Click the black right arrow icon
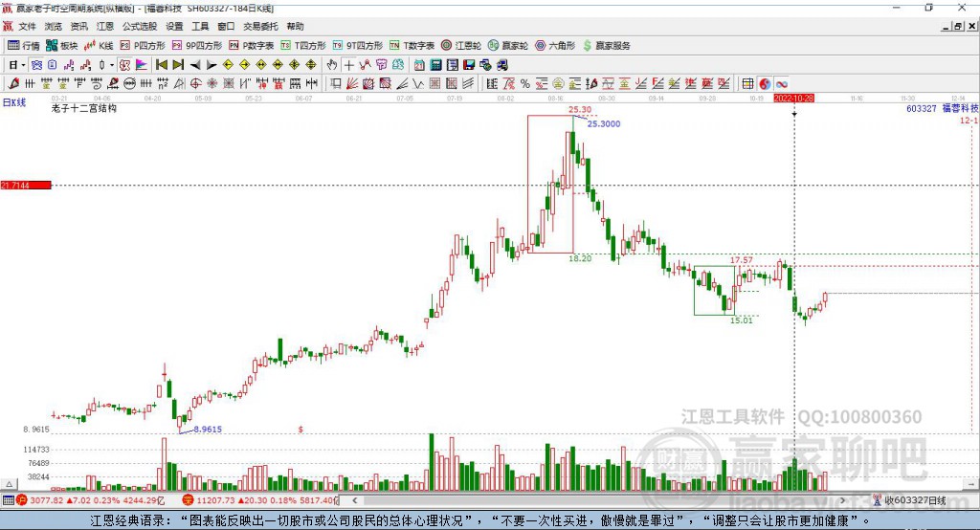 [x=212, y=65]
